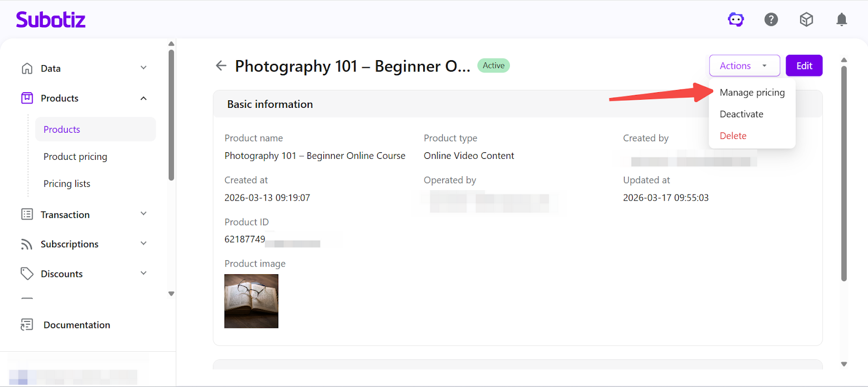This screenshot has width=868, height=387.
Task: Click the Edit button
Action: (x=804, y=66)
